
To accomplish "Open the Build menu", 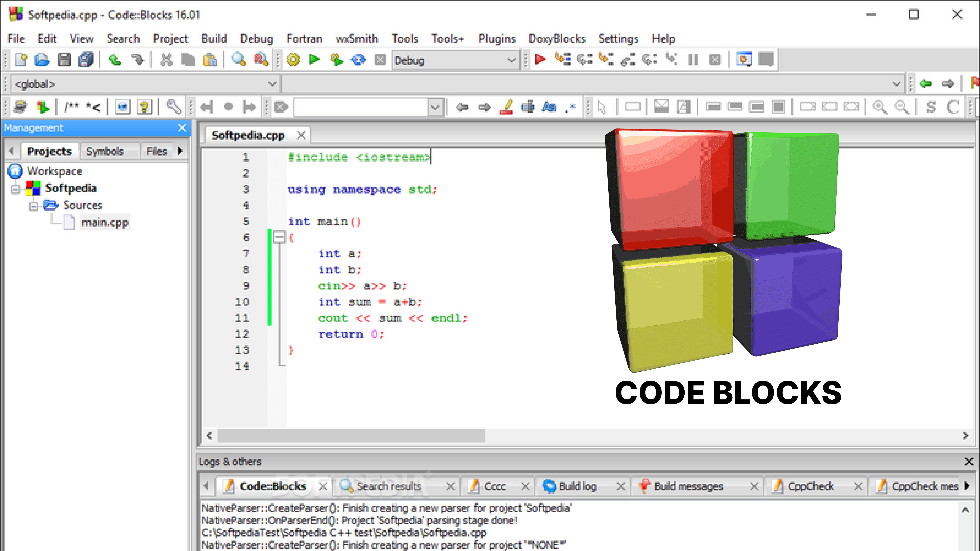I will 214,38.
